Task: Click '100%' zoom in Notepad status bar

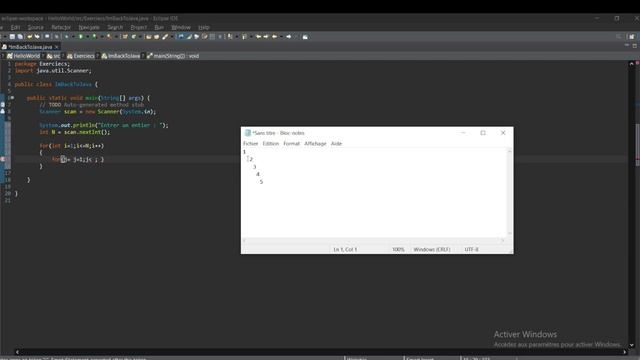Action: click(398, 249)
